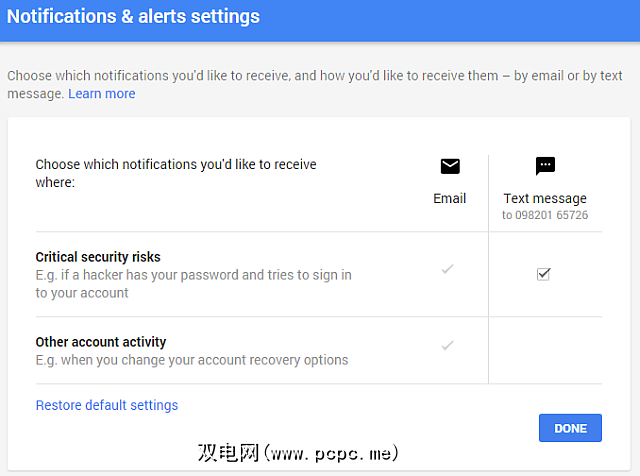Image resolution: width=640 pixels, height=476 pixels.
Task: Click the envelope Email icon
Action: tap(450, 167)
